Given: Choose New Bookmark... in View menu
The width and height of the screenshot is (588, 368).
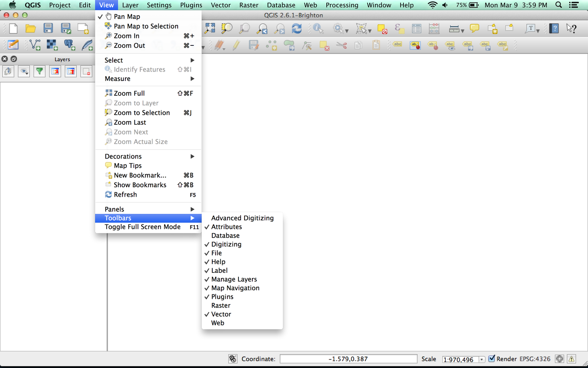Looking at the screenshot, I should point(148,175).
